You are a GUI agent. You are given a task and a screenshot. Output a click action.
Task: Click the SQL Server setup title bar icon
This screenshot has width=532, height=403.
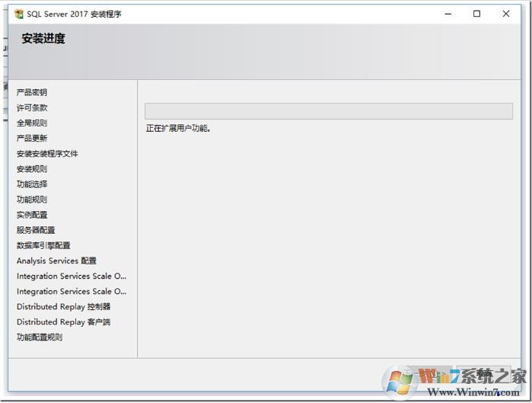point(19,14)
